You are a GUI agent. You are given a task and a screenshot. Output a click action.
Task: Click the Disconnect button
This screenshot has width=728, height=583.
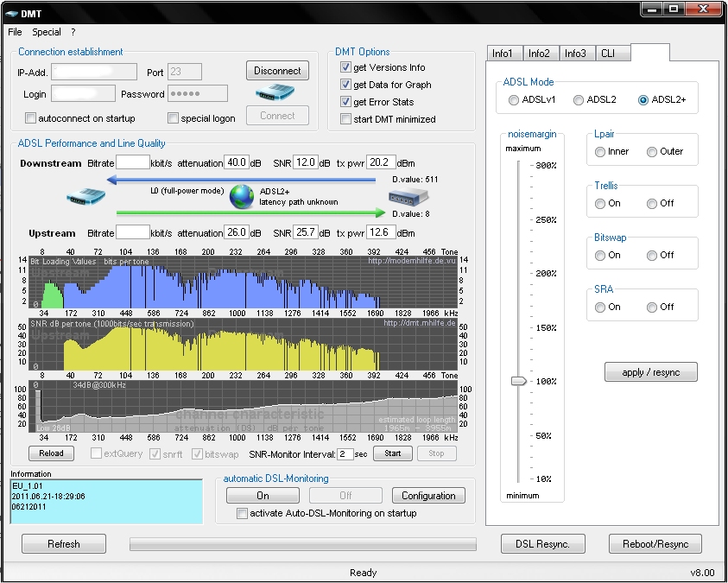278,71
